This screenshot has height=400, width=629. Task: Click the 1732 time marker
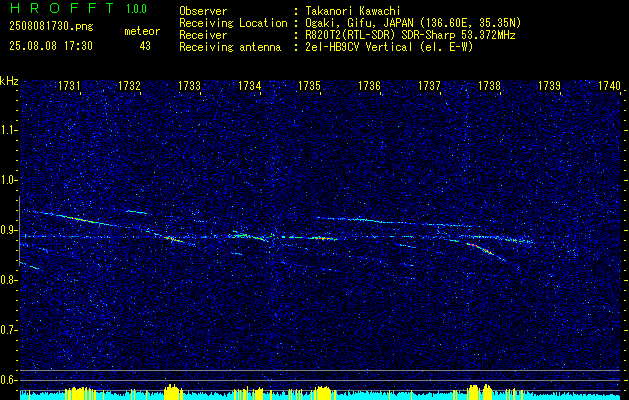[129, 85]
